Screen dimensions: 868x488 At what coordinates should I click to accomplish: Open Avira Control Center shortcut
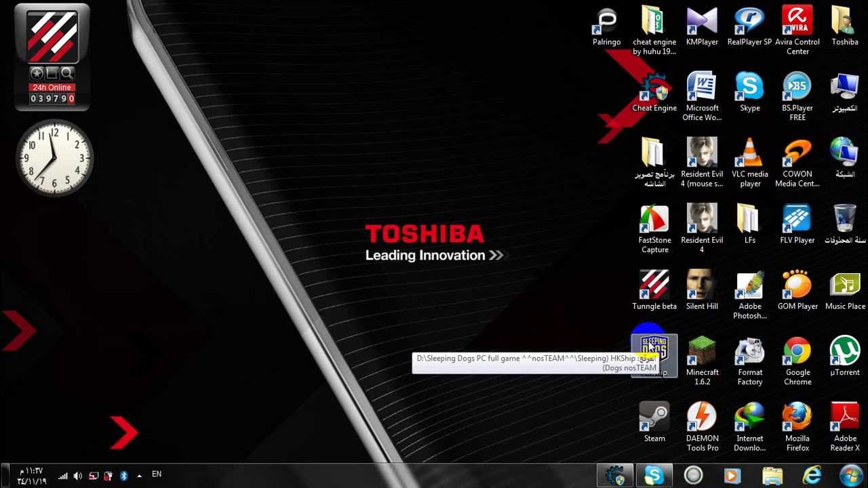pyautogui.click(x=797, y=31)
